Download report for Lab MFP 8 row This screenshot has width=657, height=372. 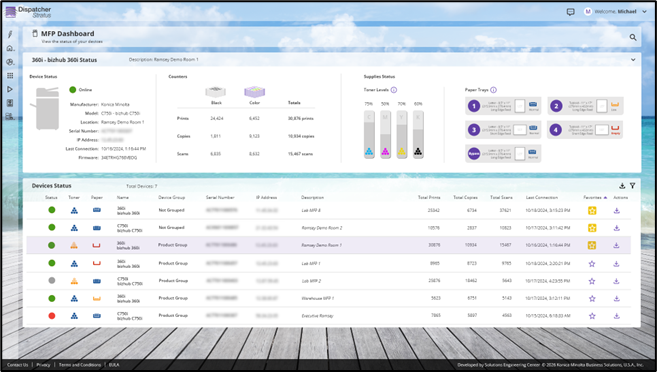click(x=616, y=211)
